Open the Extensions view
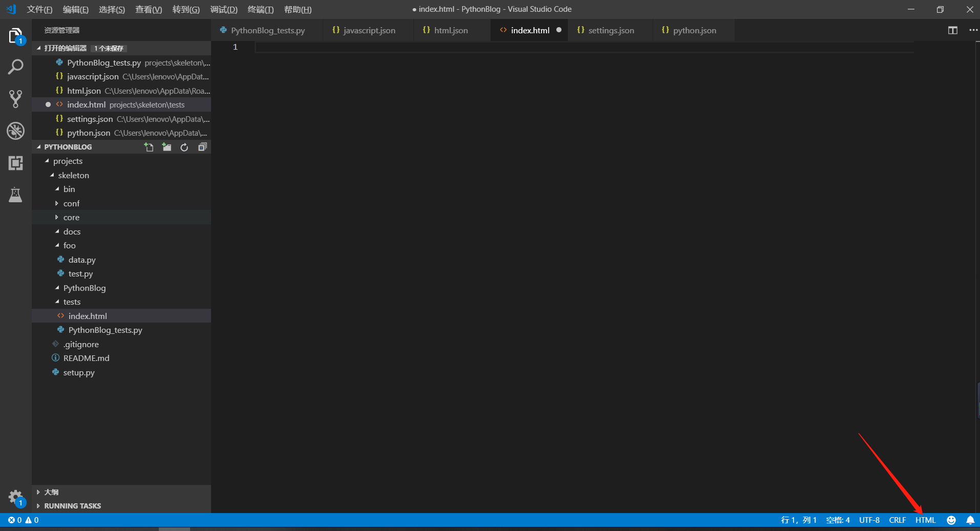The image size is (980, 531). [x=15, y=163]
